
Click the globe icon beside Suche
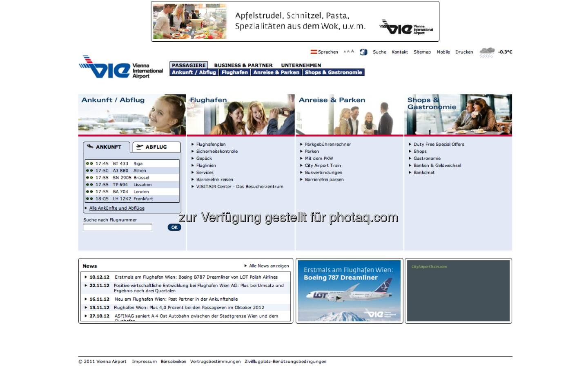tap(363, 52)
